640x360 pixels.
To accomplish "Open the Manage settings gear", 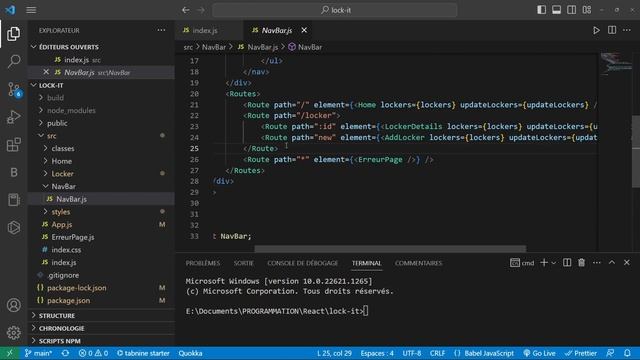I will pyautogui.click(x=13, y=333).
